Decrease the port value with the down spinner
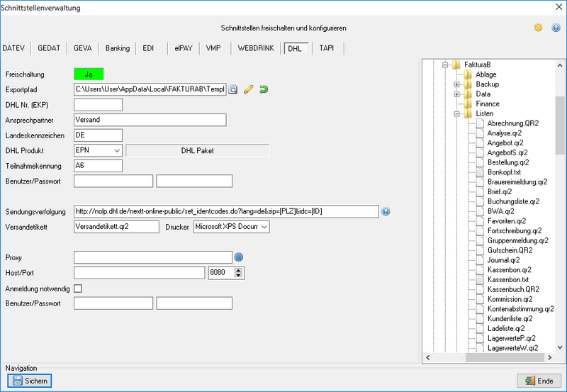This screenshot has width=567, height=392. click(238, 275)
